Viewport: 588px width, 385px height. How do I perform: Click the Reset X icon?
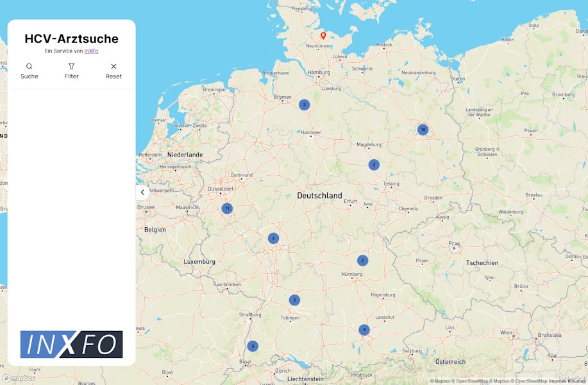pos(113,66)
